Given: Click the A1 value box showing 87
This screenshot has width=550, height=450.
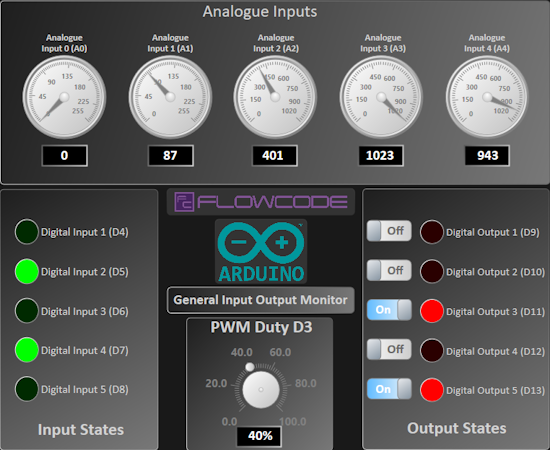Looking at the screenshot, I should pyautogui.click(x=170, y=155).
